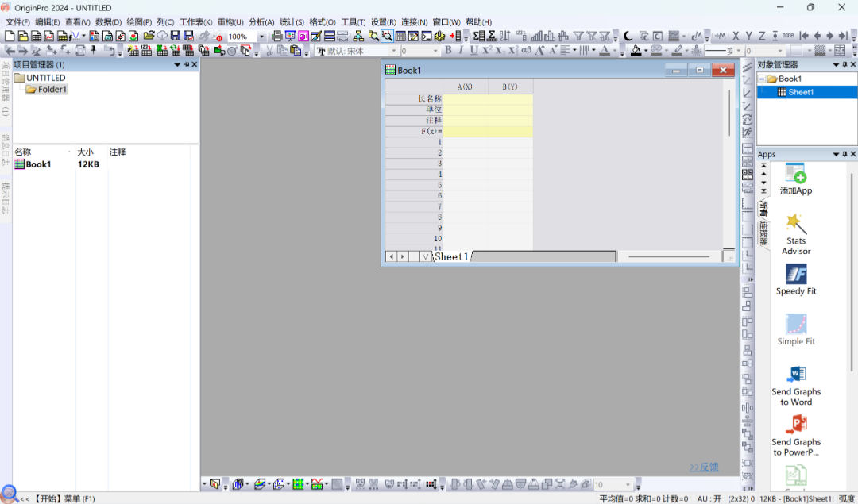Click the Send Graphs to Word app
Screen dimensions: 858x504
(x=796, y=386)
